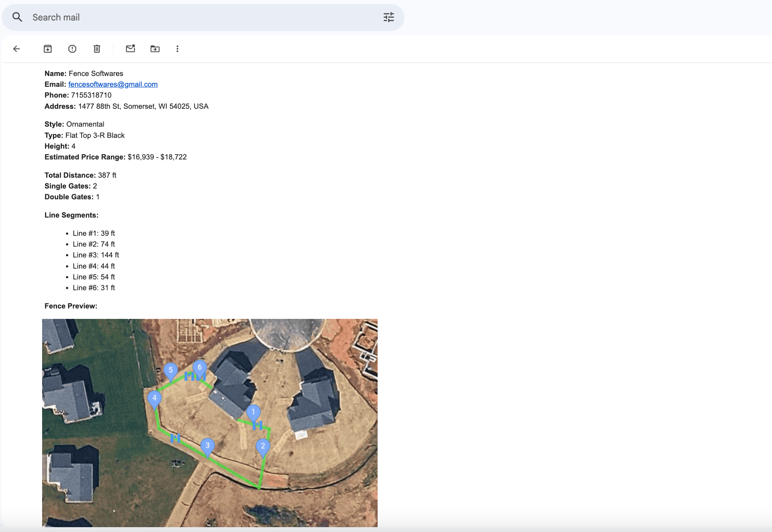Open the more actions three-dot menu
The height and width of the screenshot is (532, 772).
tap(177, 49)
